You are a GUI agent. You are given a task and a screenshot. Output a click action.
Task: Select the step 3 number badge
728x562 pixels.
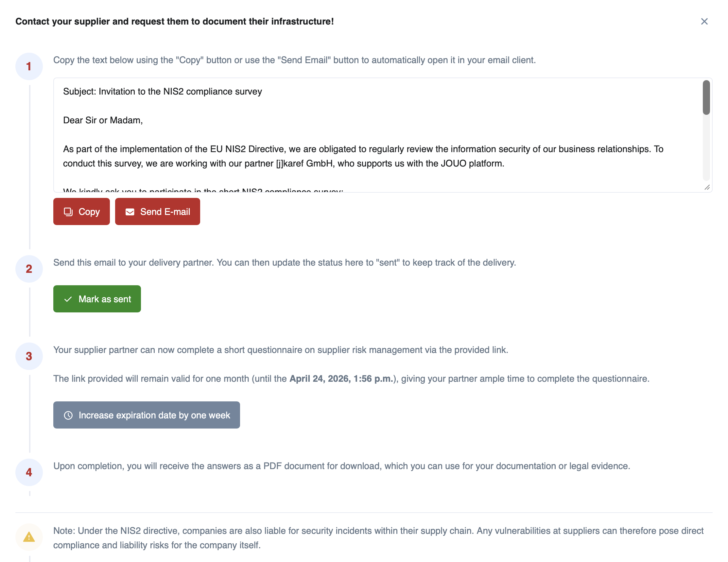29,356
